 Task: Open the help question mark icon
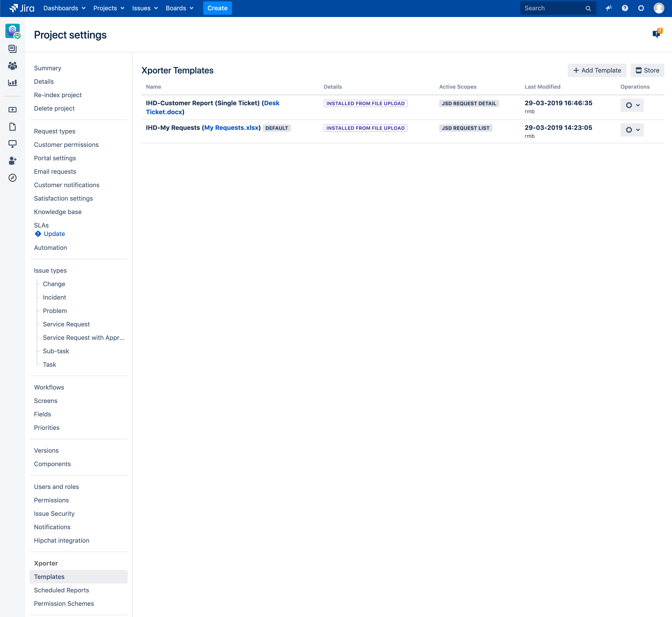click(625, 8)
